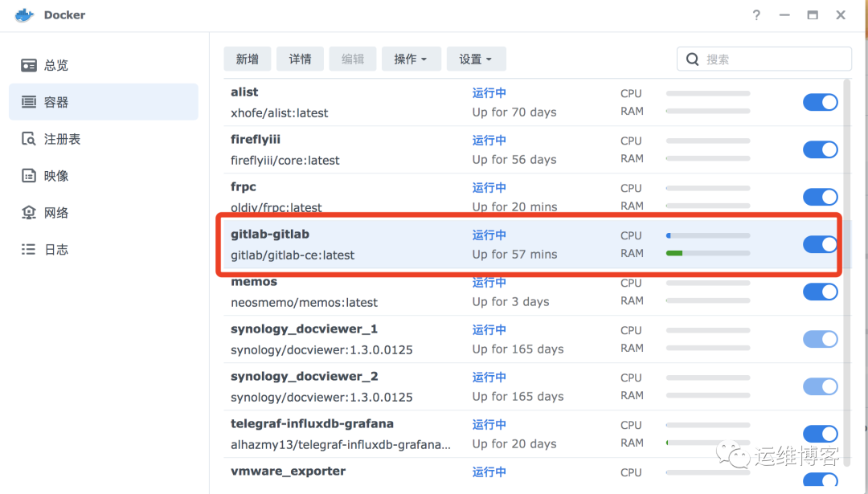Open help via question mark icon

pos(756,15)
